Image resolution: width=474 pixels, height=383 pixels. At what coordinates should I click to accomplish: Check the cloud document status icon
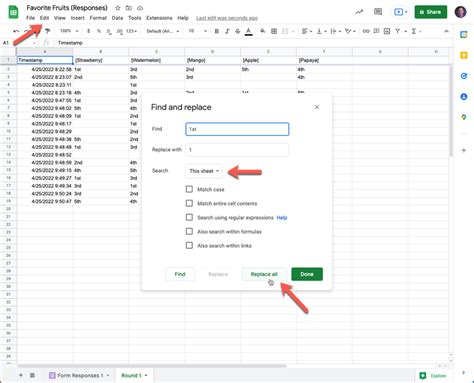(140, 8)
